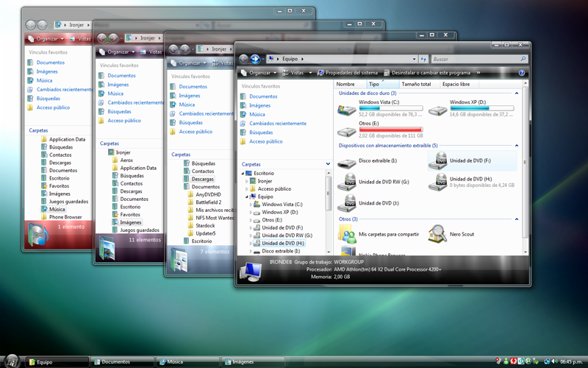Viewport: 588px width, 368px height.
Task: Click the search magnifier icon in Buscar box
Action: pyautogui.click(x=523, y=59)
